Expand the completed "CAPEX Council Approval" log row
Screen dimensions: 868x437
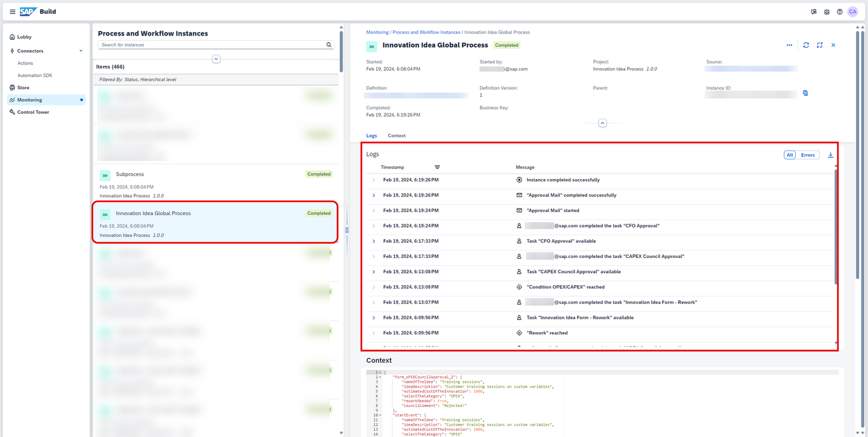pyautogui.click(x=374, y=256)
